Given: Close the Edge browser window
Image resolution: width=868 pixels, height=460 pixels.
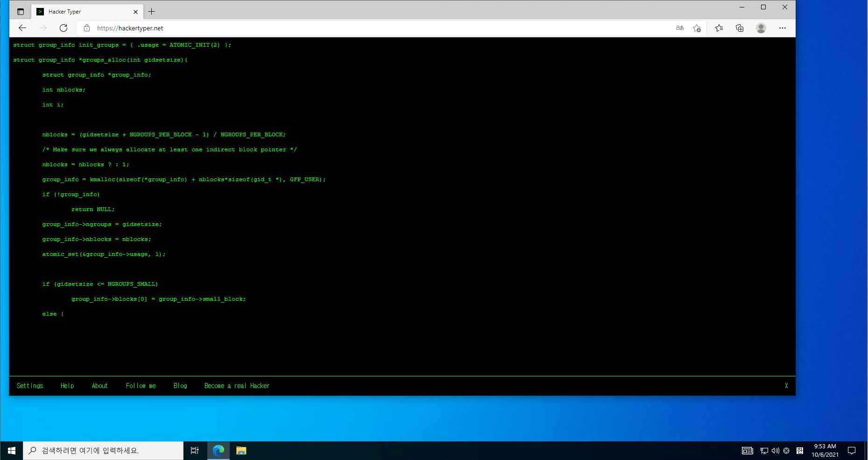Looking at the screenshot, I should click(785, 7).
